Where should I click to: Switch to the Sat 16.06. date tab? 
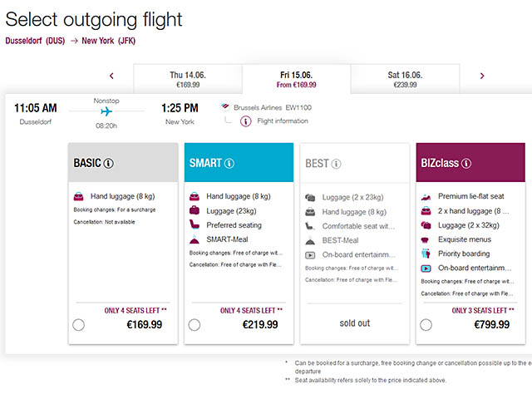(x=405, y=79)
